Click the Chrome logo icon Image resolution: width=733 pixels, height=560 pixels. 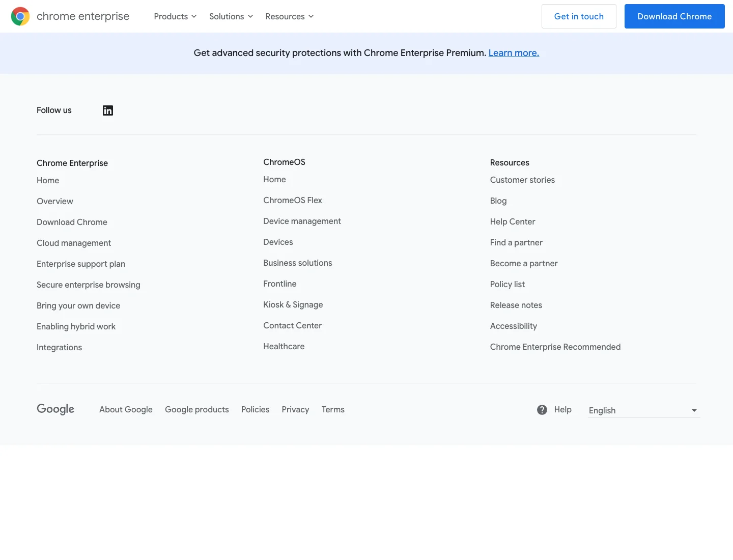pos(20,16)
